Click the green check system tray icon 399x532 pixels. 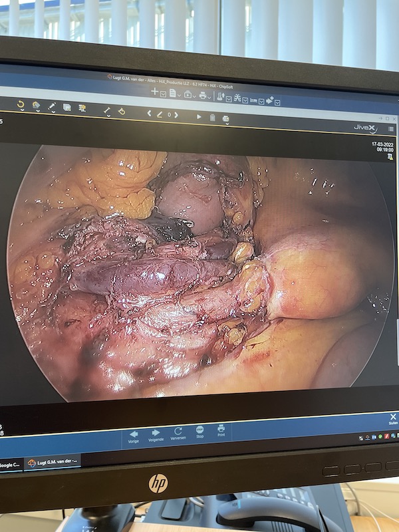(380, 437)
